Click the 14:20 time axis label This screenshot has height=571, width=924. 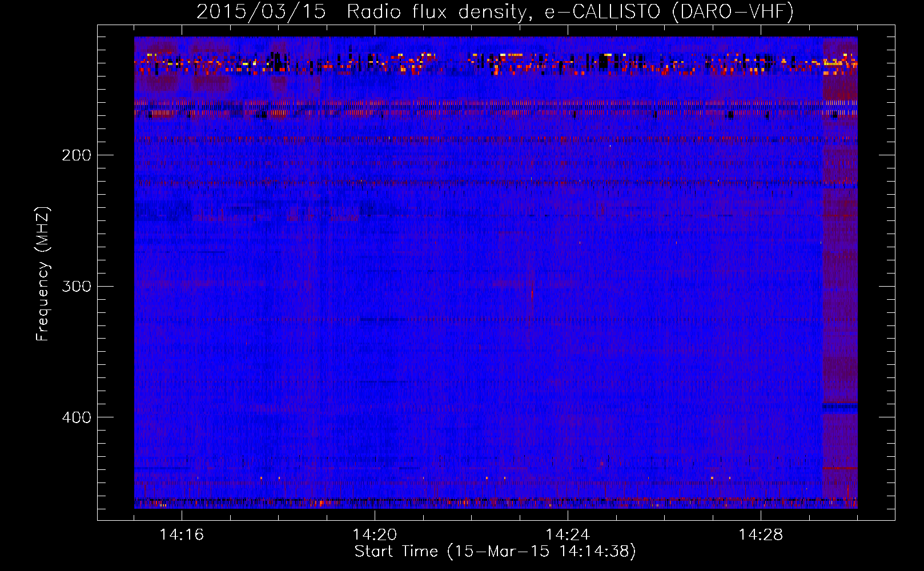point(375,535)
